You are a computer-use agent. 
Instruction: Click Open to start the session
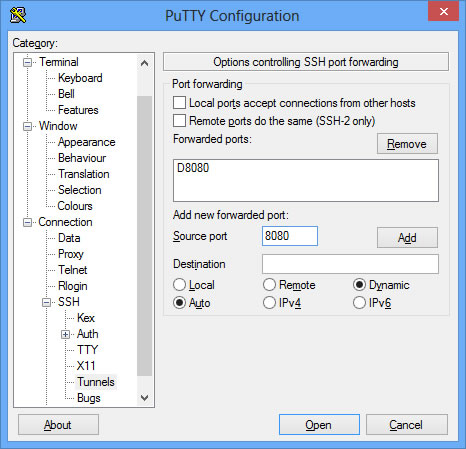[x=319, y=425]
